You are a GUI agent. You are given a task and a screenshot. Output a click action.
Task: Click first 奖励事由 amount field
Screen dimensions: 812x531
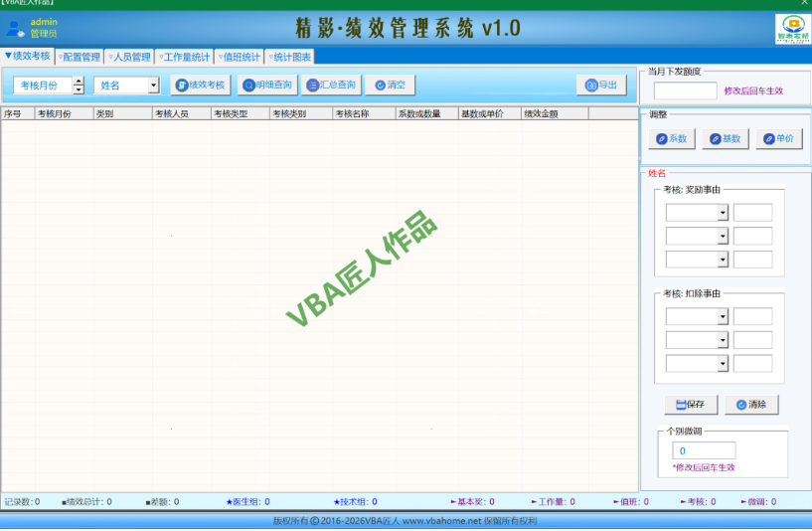point(752,213)
